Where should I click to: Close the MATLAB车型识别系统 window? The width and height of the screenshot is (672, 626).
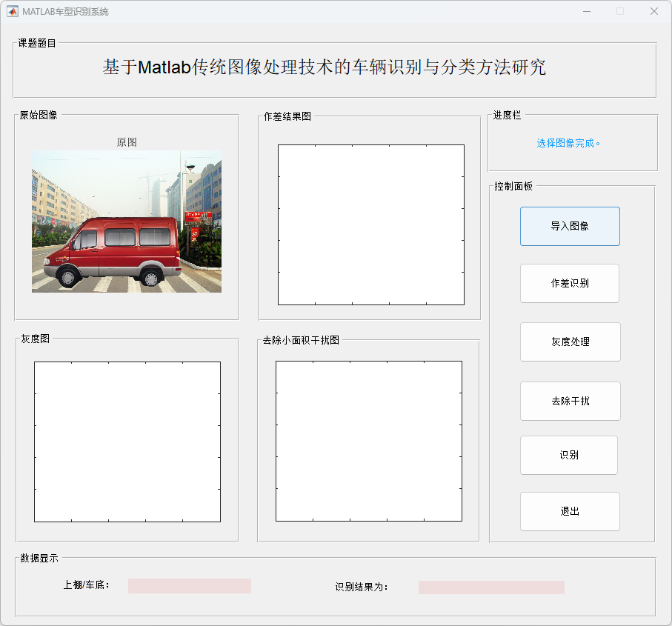(653, 11)
